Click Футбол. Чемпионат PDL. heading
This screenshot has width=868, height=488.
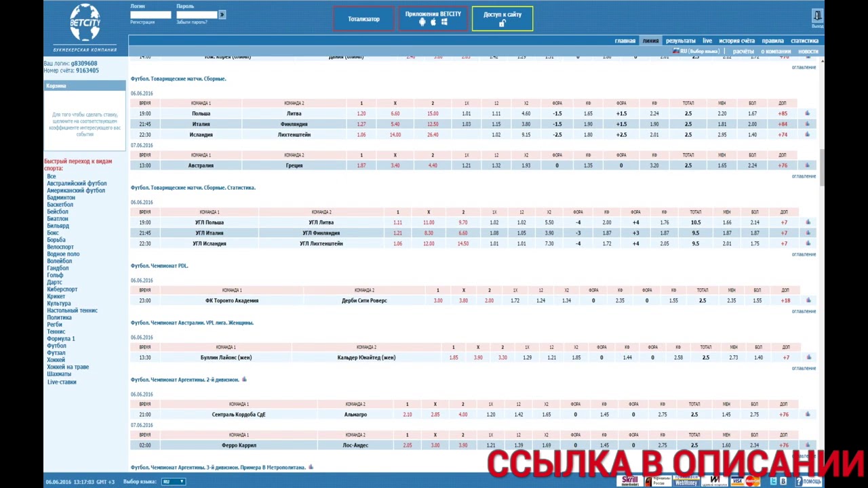[159, 266]
